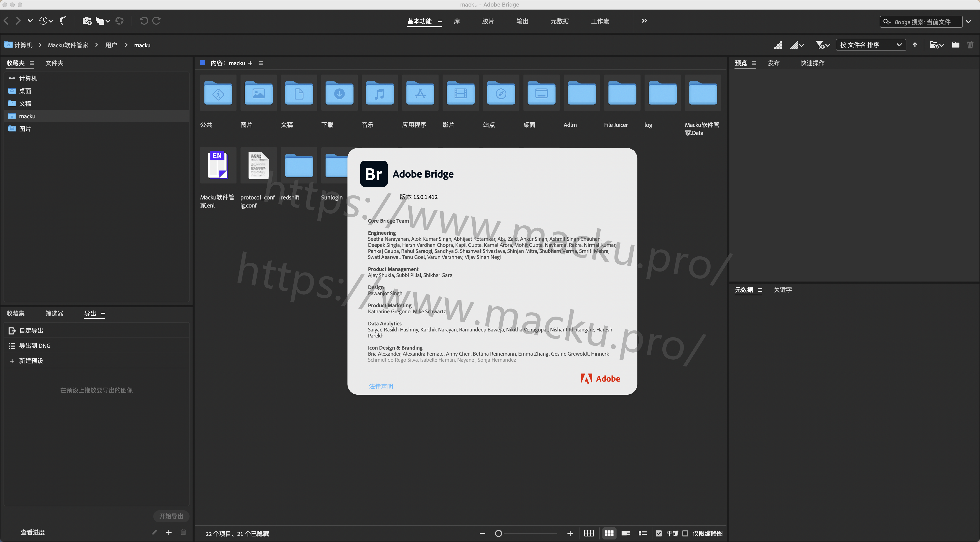This screenshot has height=542, width=980.
Task: Switch to the 元数据 workspace
Action: click(560, 21)
